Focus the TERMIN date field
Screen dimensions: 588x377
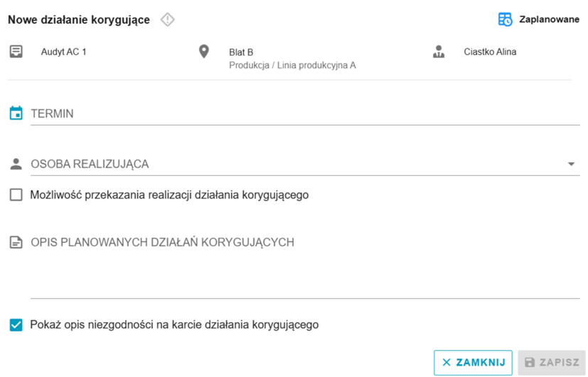coord(305,114)
